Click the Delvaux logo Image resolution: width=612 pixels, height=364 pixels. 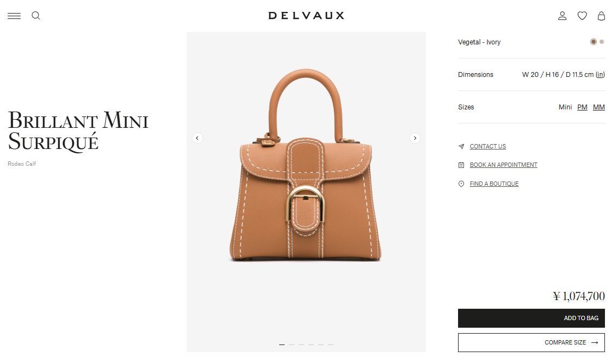(306, 16)
